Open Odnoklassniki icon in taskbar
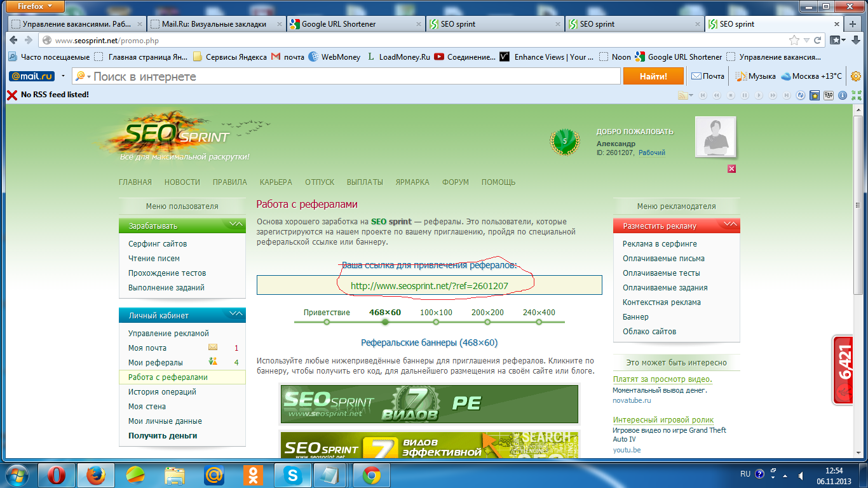The image size is (868, 488). [x=254, y=475]
